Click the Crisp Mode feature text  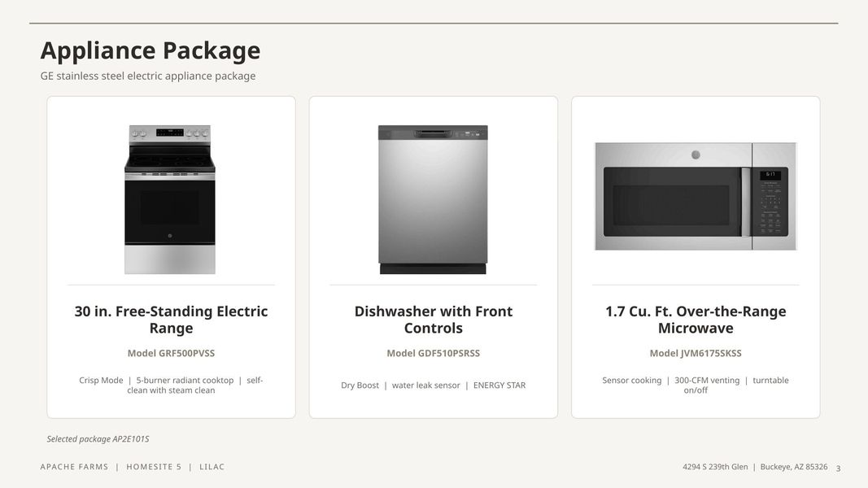point(102,380)
